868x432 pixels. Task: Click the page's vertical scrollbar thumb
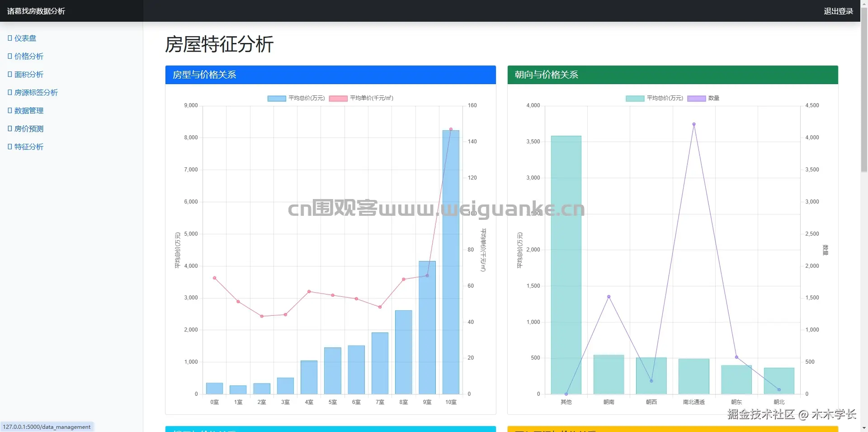click(864, 90)
